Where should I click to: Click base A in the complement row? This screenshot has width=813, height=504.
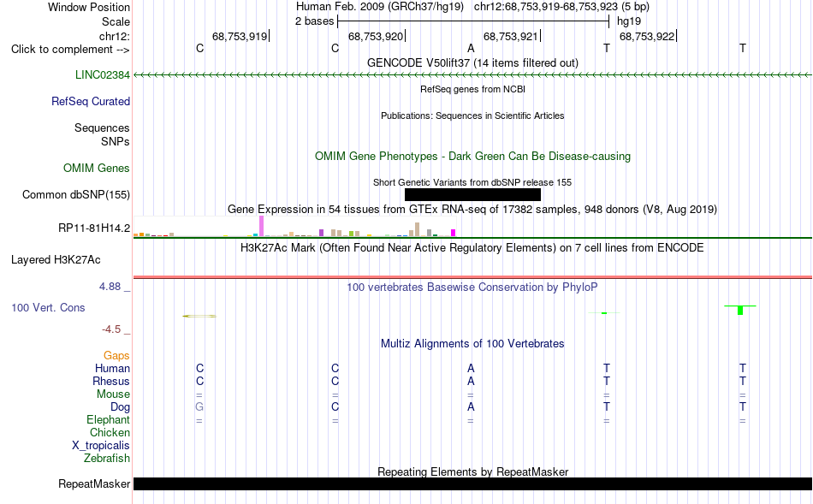(471, 48)
